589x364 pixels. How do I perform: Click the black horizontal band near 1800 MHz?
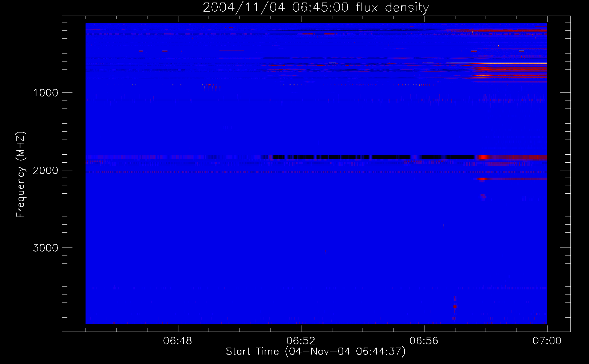point(373,157)
